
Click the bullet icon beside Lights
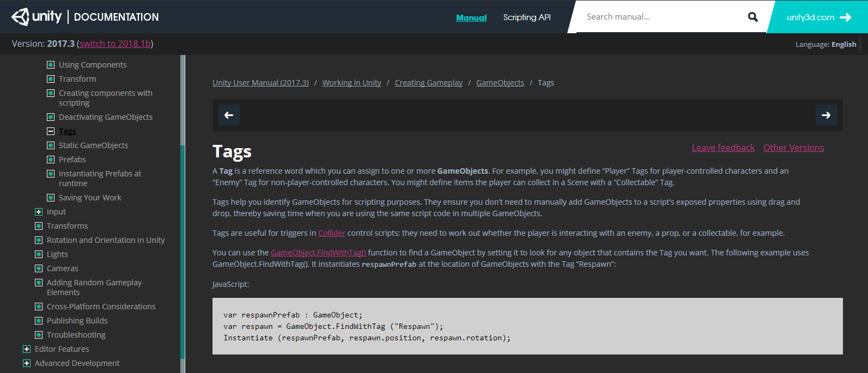pyautogui.click(x=39, y=254)
